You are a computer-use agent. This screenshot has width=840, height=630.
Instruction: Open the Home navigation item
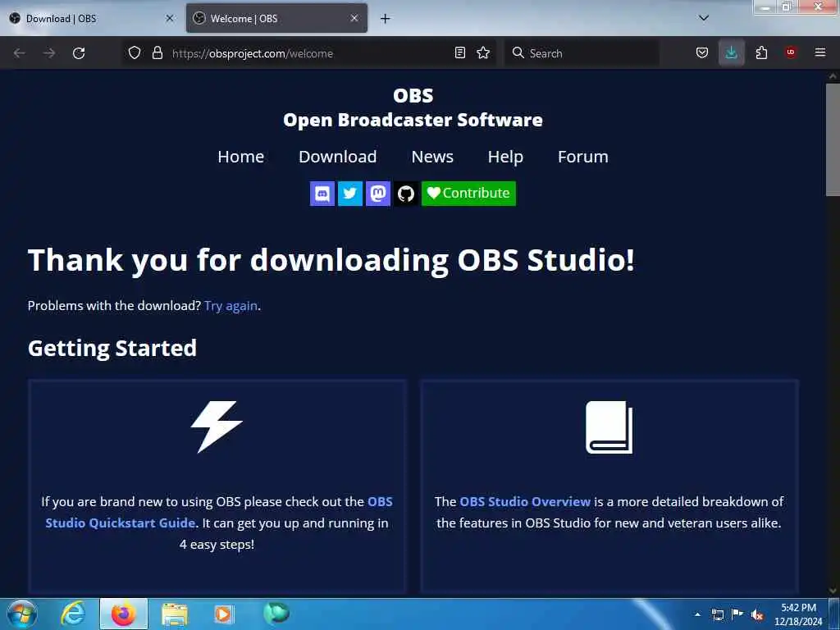click(240, 157)
